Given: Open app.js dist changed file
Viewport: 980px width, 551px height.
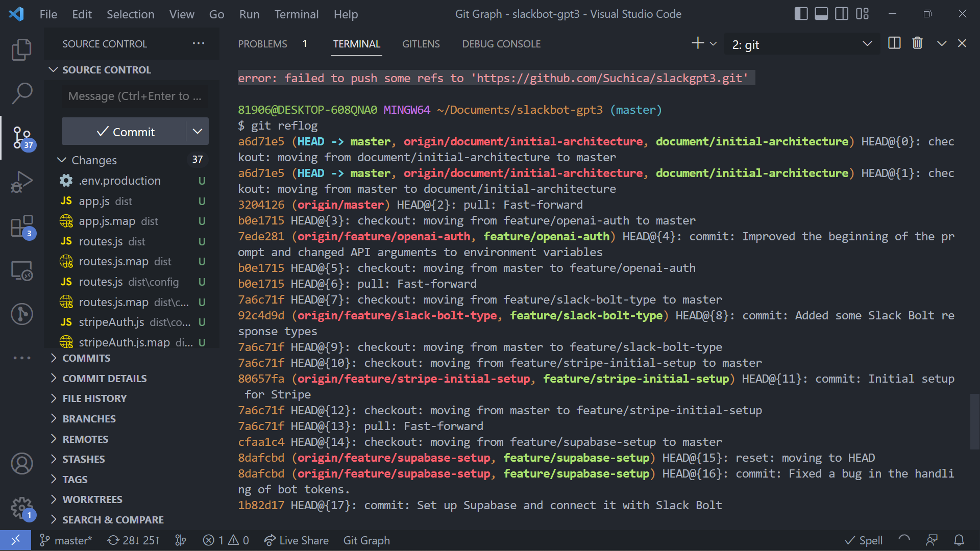Looking at the screenshot, I should tap(132, 201).
